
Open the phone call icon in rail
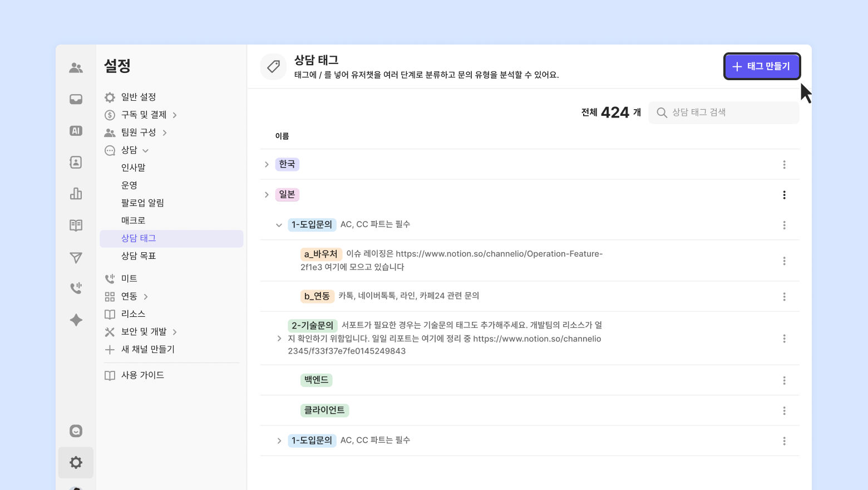(x=76, y=288)
